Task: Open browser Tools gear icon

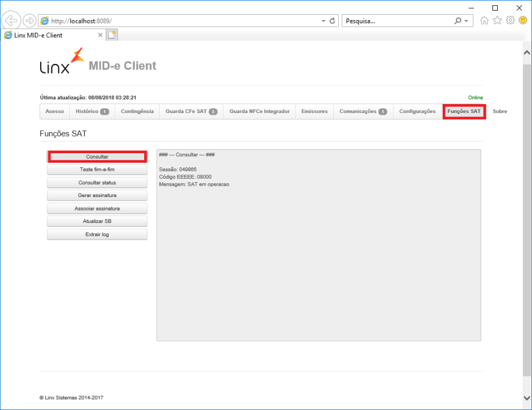Action: 510,21
